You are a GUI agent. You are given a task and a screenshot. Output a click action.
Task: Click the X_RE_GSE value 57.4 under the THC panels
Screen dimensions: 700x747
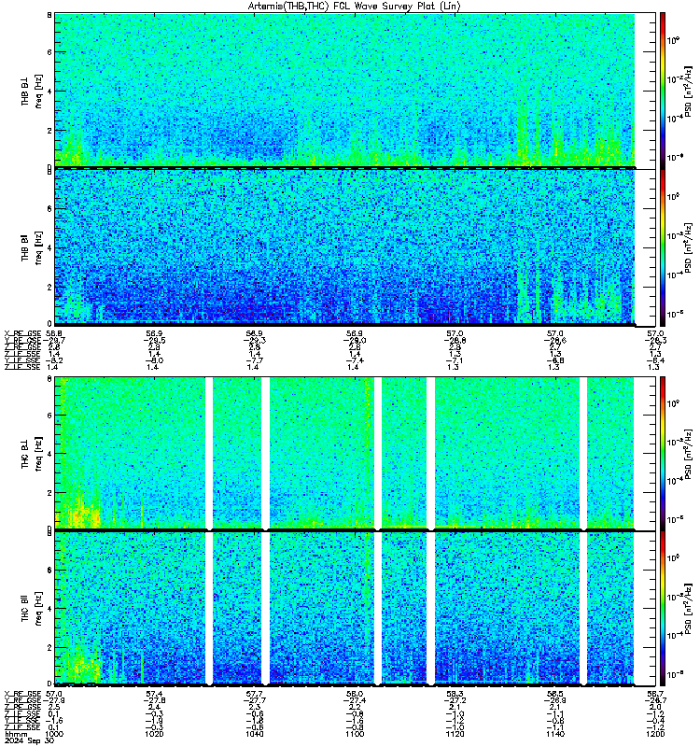click(154, 694)
